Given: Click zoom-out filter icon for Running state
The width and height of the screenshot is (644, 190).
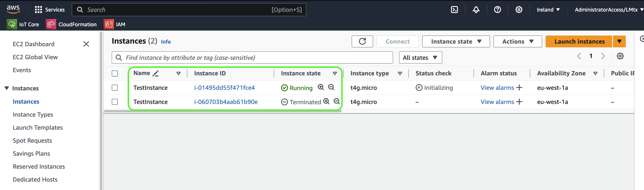Looking at the screenshot, I should [331, 87].
